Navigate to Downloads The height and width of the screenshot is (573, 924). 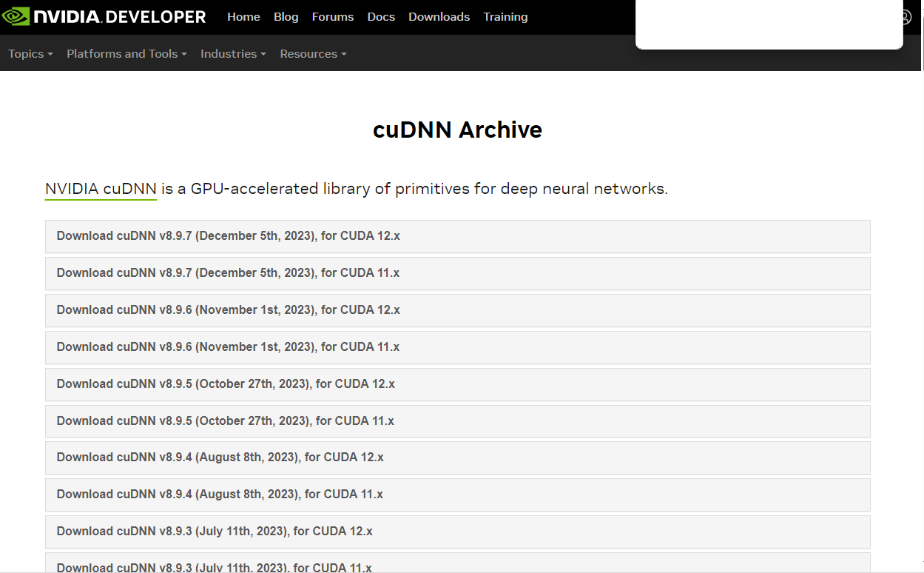click(x=439, y=16)
